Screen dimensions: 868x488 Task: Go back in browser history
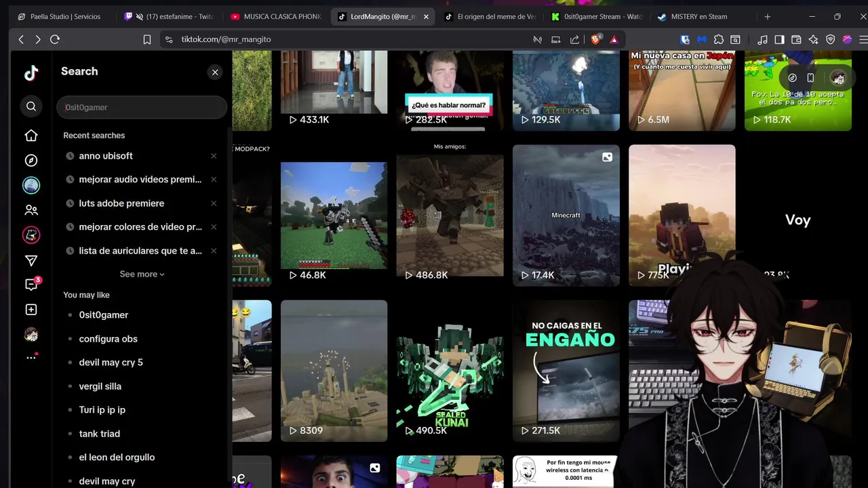[21, 39]
